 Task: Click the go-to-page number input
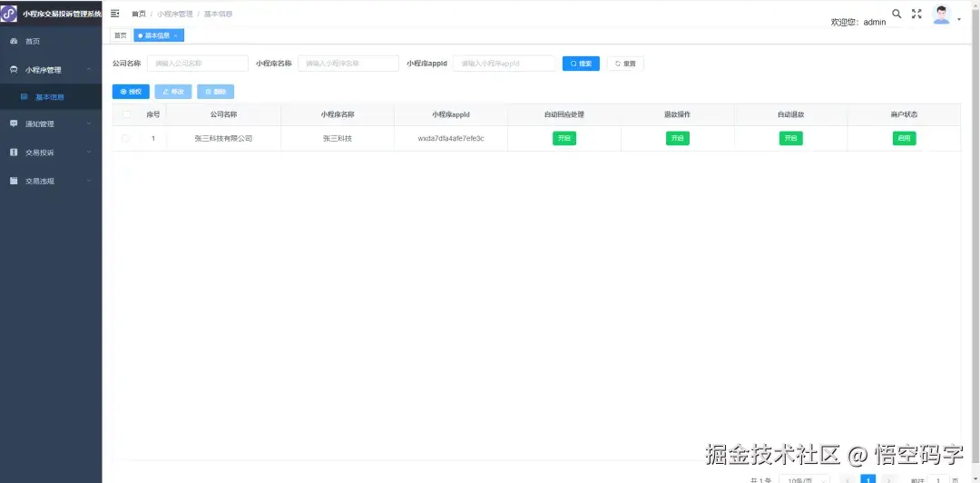tap(938, 479)
